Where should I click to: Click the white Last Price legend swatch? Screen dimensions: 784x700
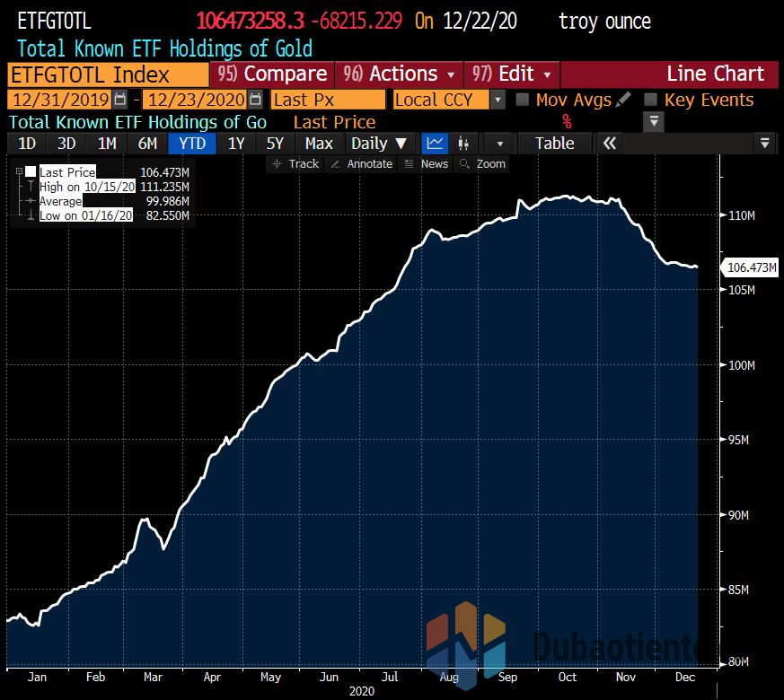point(31,172)
